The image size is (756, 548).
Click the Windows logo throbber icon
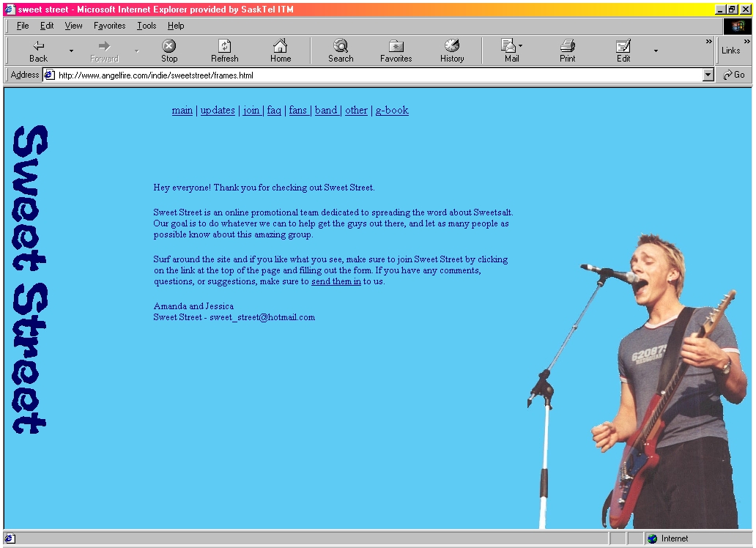pos(737,26)
